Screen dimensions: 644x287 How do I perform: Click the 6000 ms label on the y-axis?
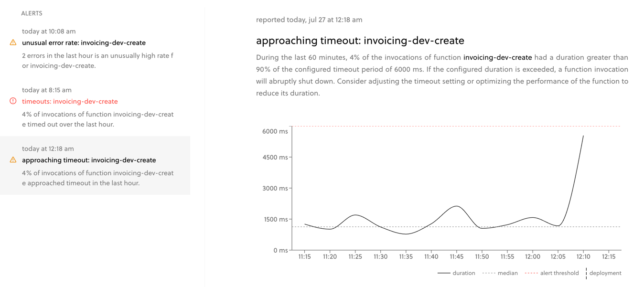(276, 131)
